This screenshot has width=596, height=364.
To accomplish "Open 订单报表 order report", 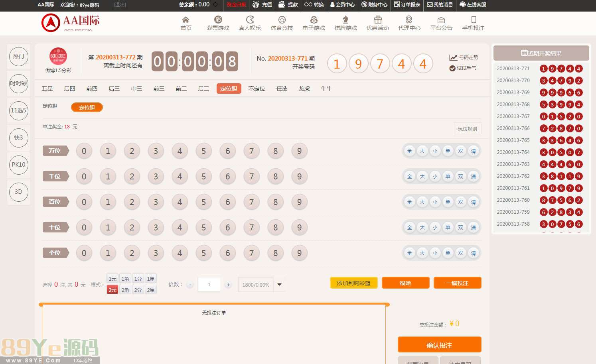I will tap(407, 4).
